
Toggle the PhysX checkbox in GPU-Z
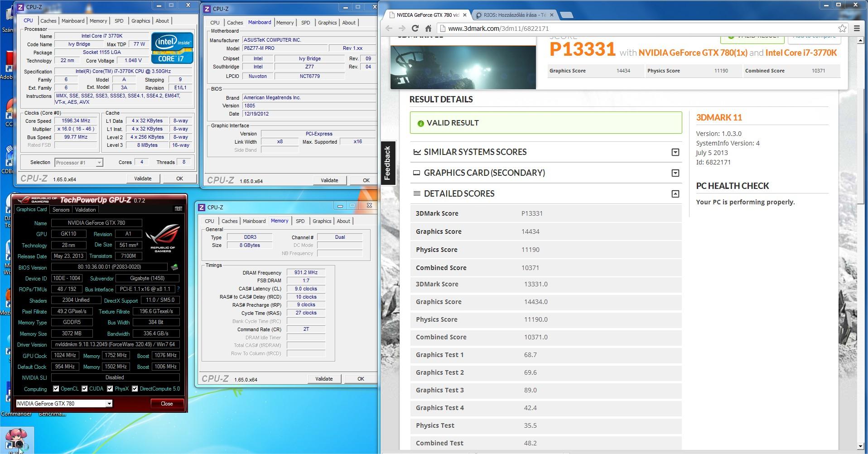point(110,389)
